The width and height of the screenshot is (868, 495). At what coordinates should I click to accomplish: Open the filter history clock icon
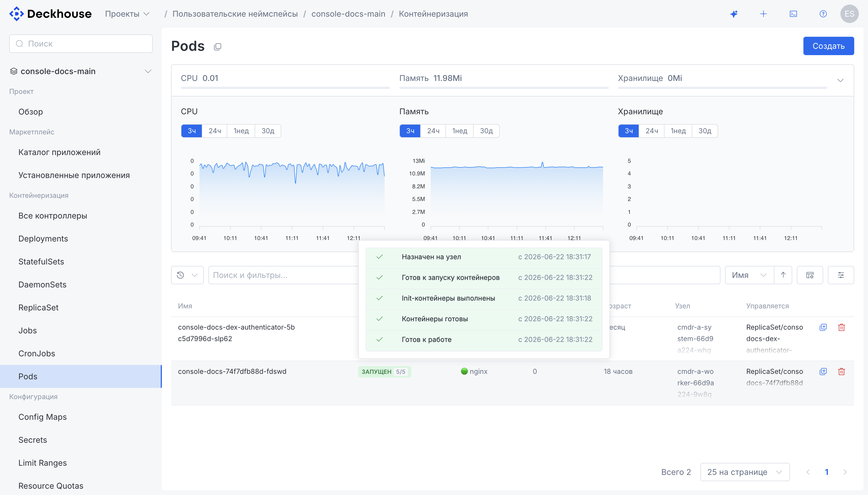181,275
